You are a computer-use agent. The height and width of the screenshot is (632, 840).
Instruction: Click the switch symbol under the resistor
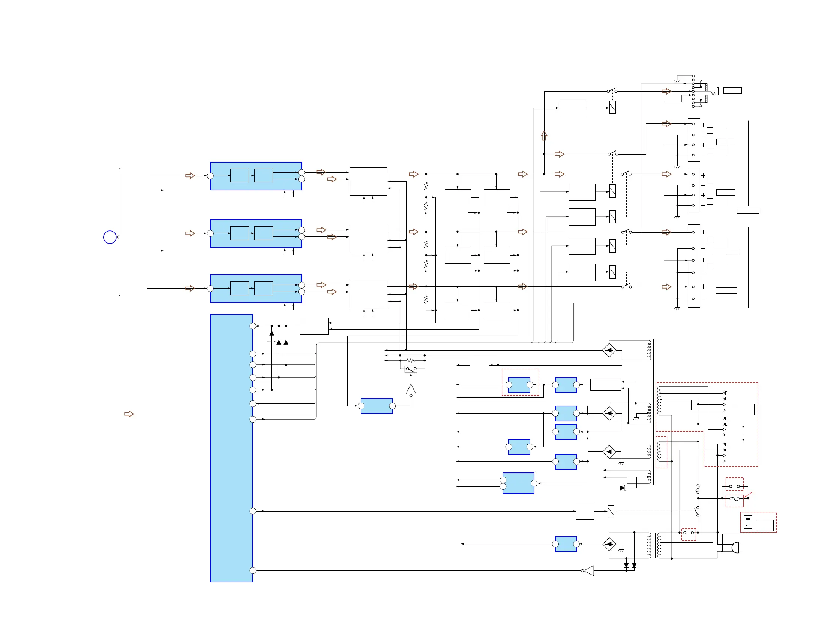pos(411,369)
